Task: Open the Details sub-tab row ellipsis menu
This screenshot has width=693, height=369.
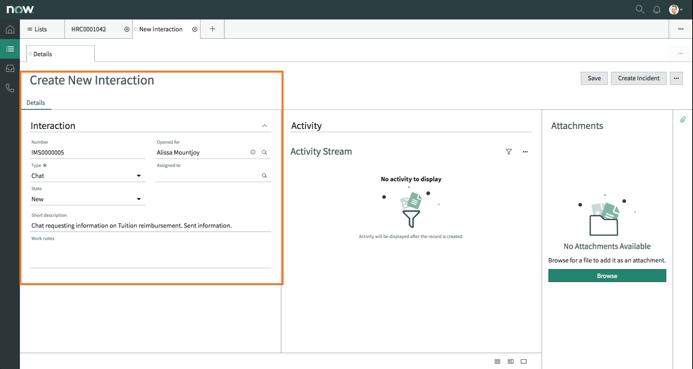Action: 680,54
